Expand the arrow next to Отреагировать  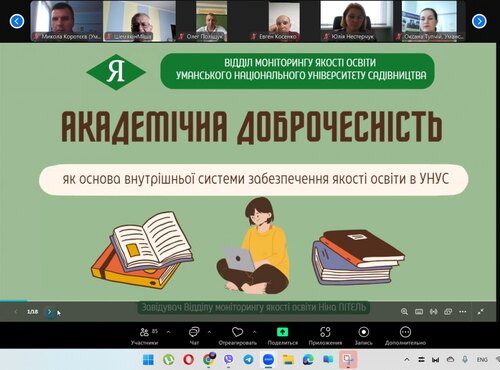[255, 332]
